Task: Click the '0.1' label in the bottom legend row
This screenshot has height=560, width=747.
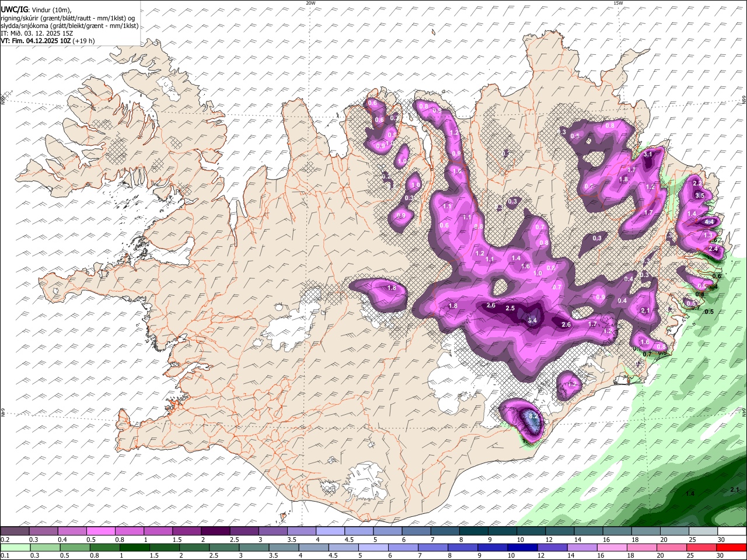Action: point(5,556)
